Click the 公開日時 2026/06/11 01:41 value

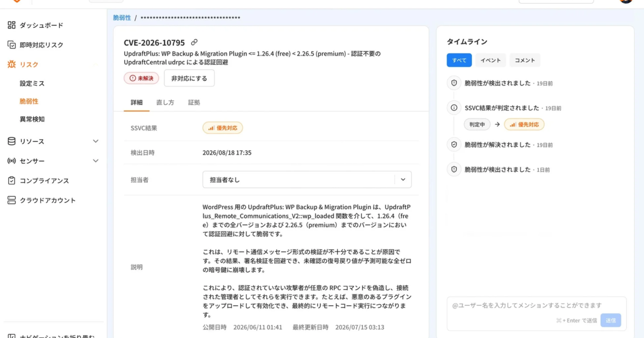(258, 327)
